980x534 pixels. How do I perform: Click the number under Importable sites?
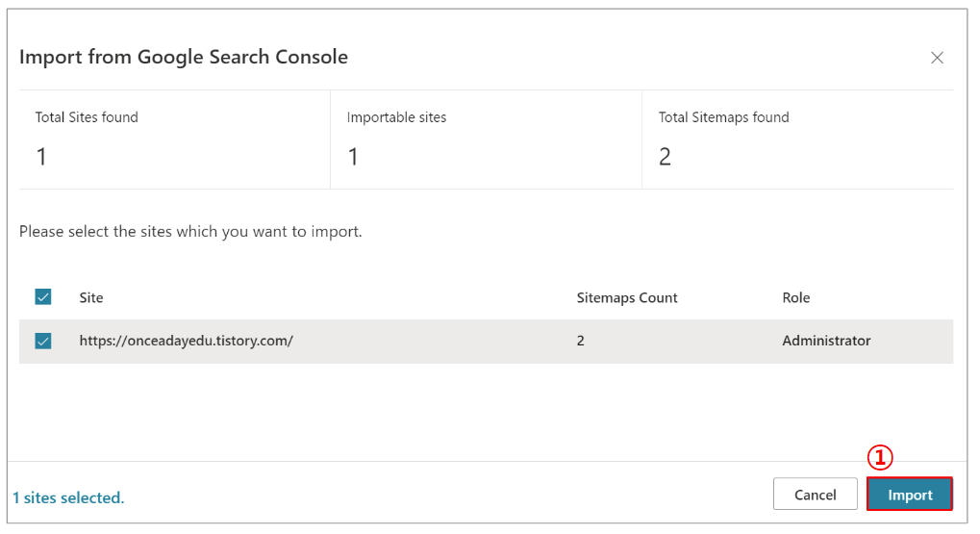[353, 156]
